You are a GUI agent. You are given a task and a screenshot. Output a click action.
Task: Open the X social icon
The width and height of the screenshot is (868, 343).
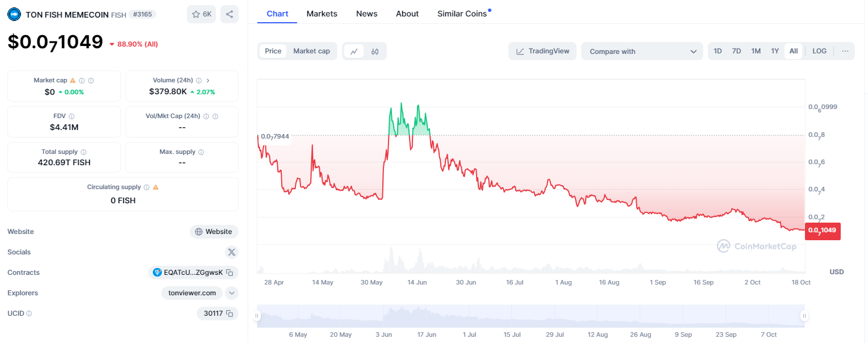[231, 252]
